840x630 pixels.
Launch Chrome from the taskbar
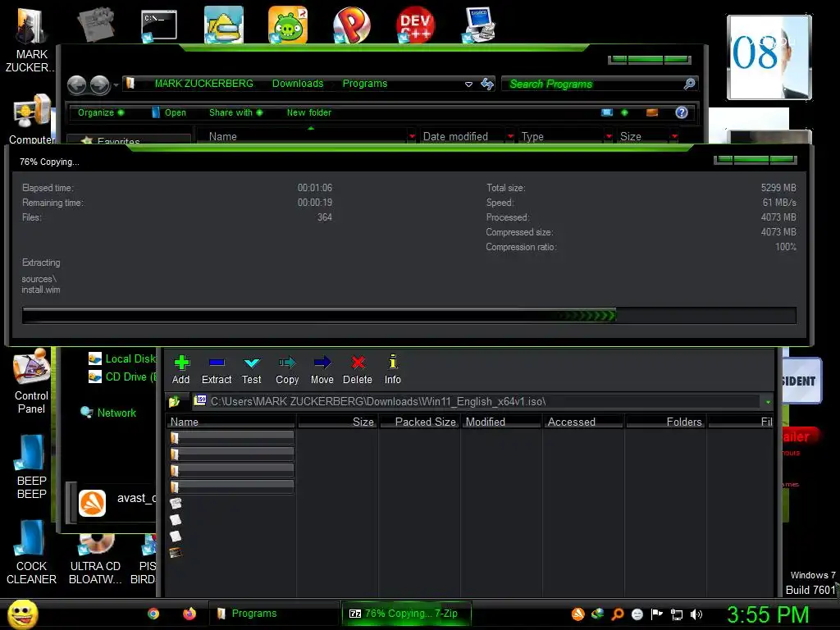coord(153,614)
